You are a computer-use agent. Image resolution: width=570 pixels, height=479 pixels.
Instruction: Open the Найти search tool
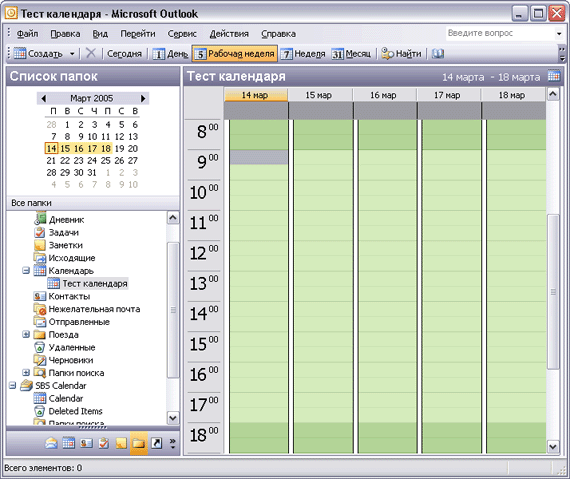tap(401, 54)
